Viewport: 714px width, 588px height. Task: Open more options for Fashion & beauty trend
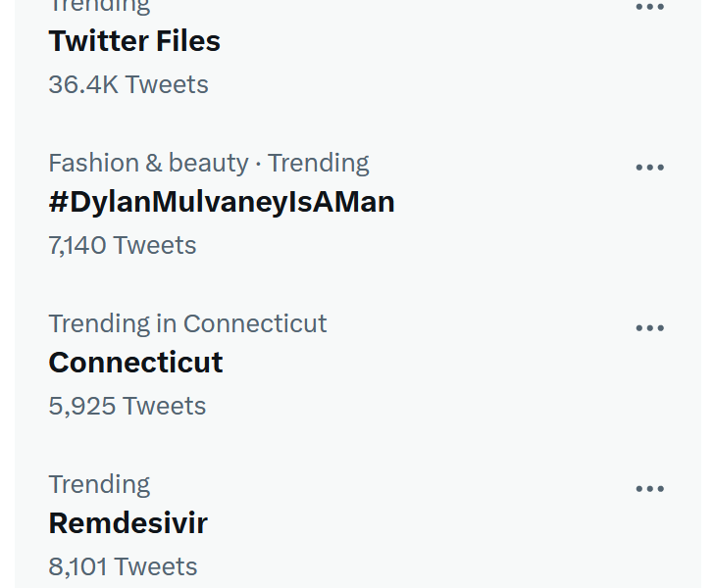point(649,168)
